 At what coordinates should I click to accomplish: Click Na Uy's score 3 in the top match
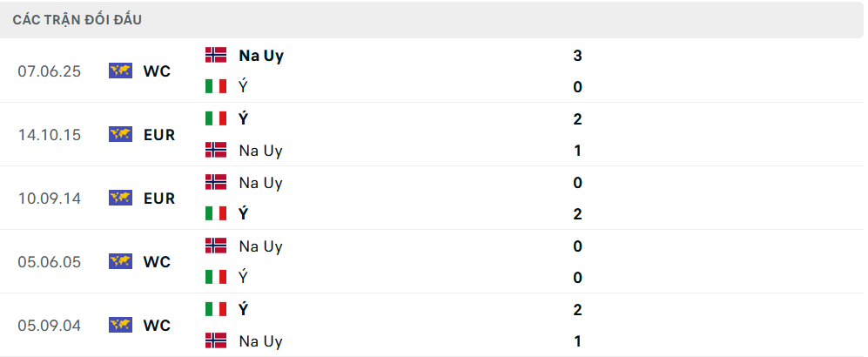[577, 55]
